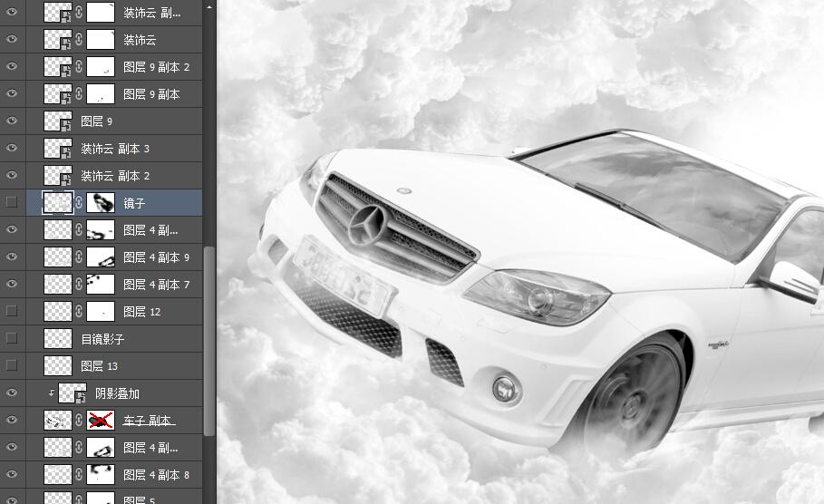This screenshot has width=824, height=504.
Task: Select the layer mask of 图层 9 副本
Action: coord(101,93)
